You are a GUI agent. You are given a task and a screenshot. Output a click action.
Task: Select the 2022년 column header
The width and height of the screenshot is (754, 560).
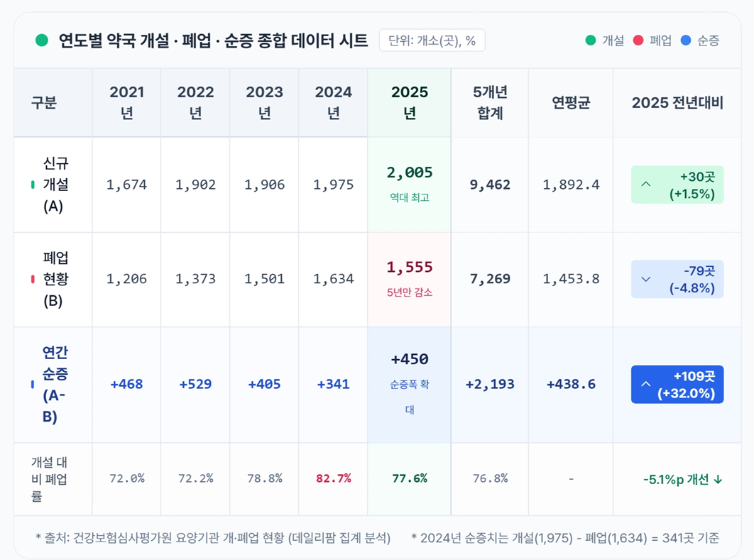pos(195,102)
